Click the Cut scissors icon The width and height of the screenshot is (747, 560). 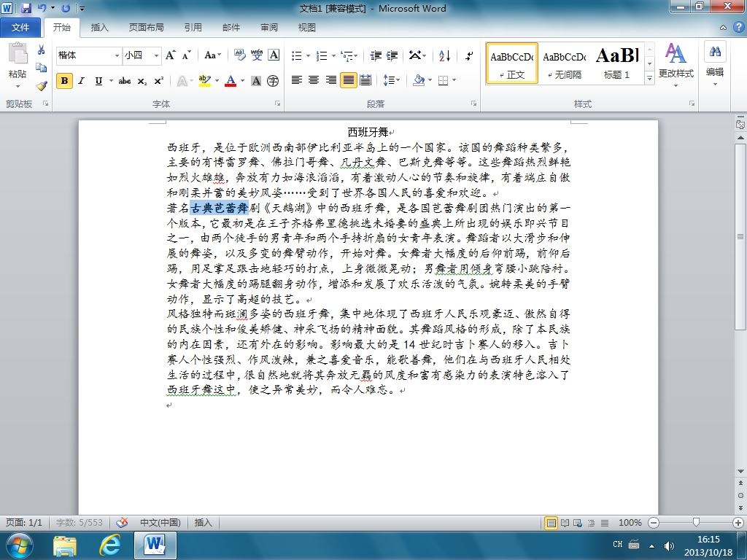click(42, 50)
